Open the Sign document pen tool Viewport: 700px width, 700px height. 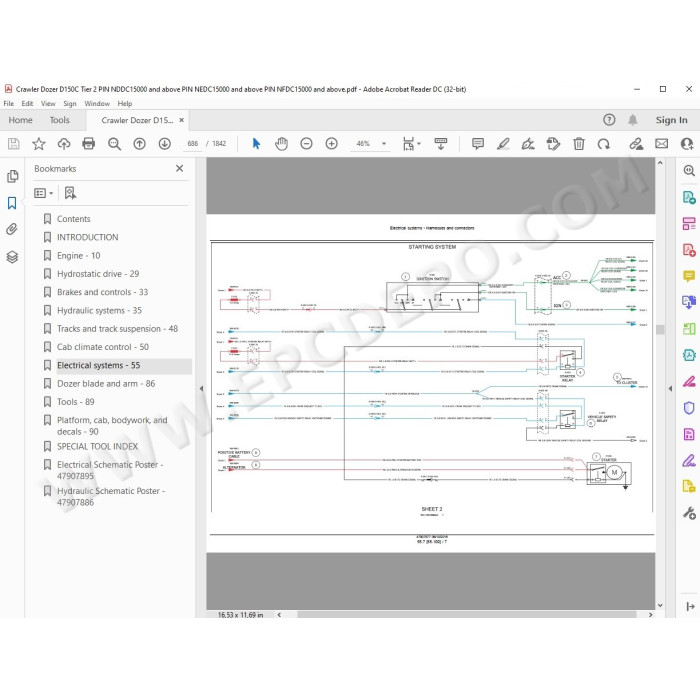(528, 144)
